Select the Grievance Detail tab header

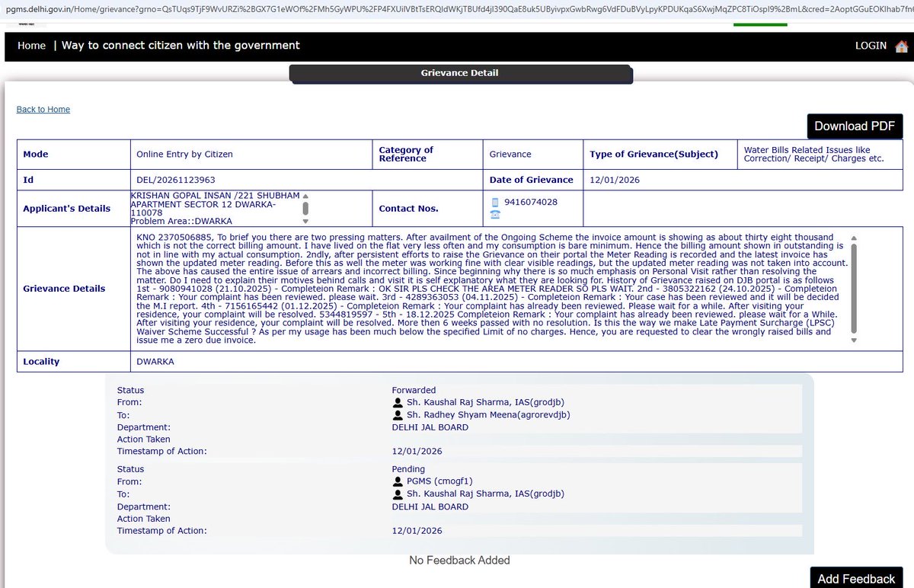point(460,74)
